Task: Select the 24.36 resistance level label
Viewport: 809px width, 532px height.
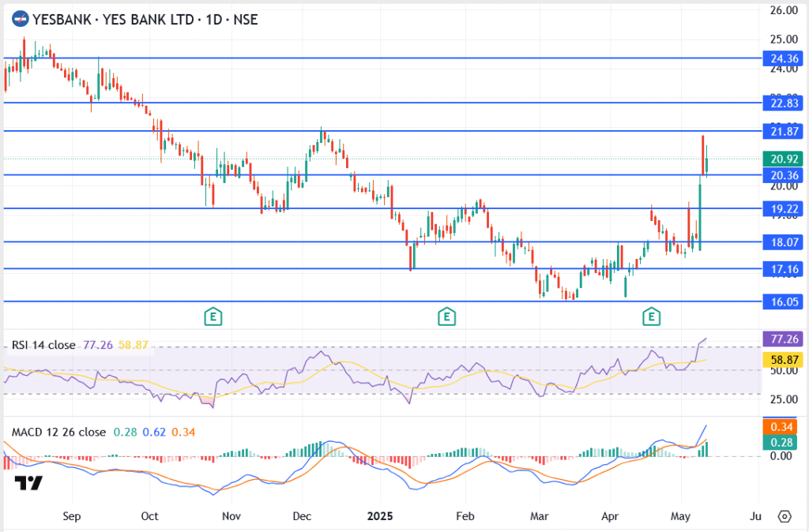Action: click(782, 58)
